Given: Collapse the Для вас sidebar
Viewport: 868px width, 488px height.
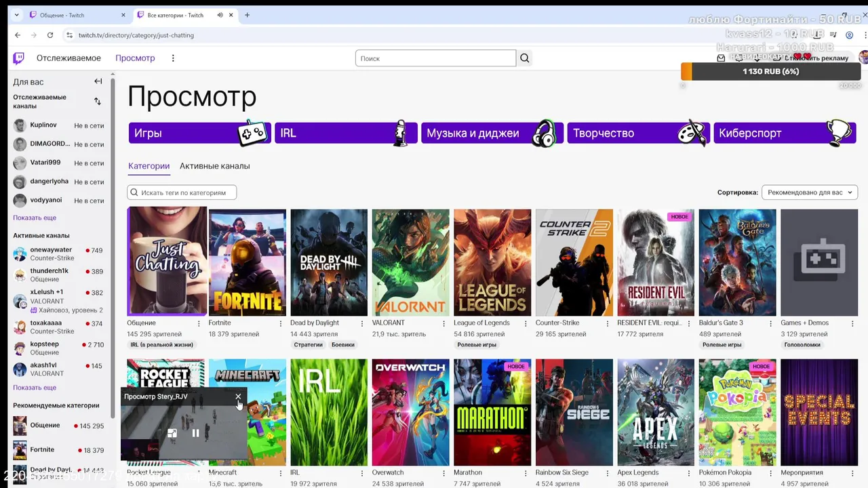Looking at the screenshot, I should (x=98, y=81).
